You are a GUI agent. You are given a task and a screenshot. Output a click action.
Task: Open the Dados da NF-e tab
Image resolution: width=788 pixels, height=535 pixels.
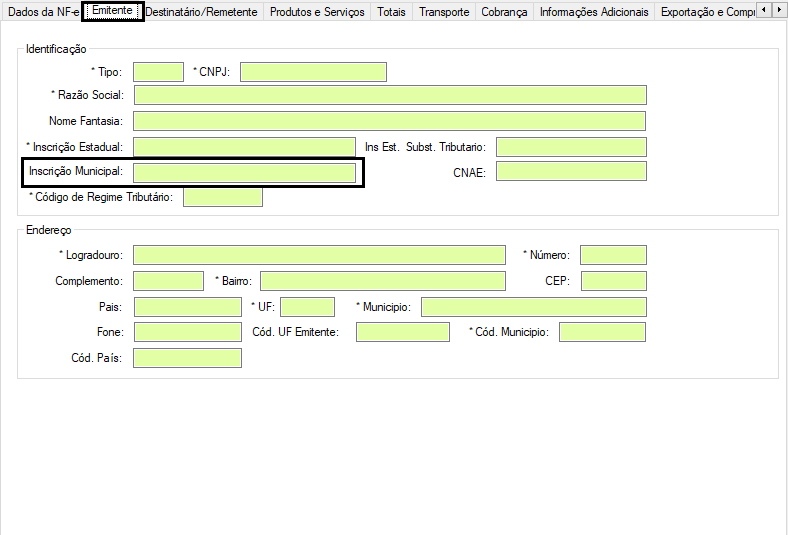pyautogui.click(x=42, y=12)
